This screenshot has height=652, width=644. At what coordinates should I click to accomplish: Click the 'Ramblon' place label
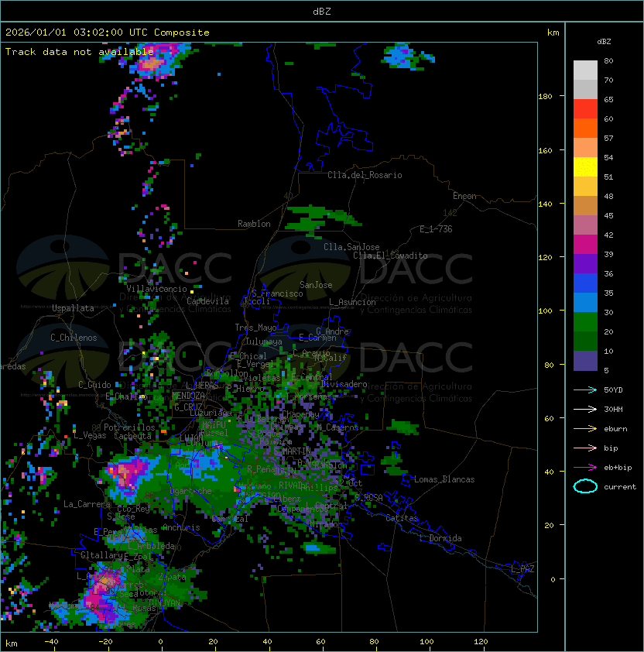254,224
